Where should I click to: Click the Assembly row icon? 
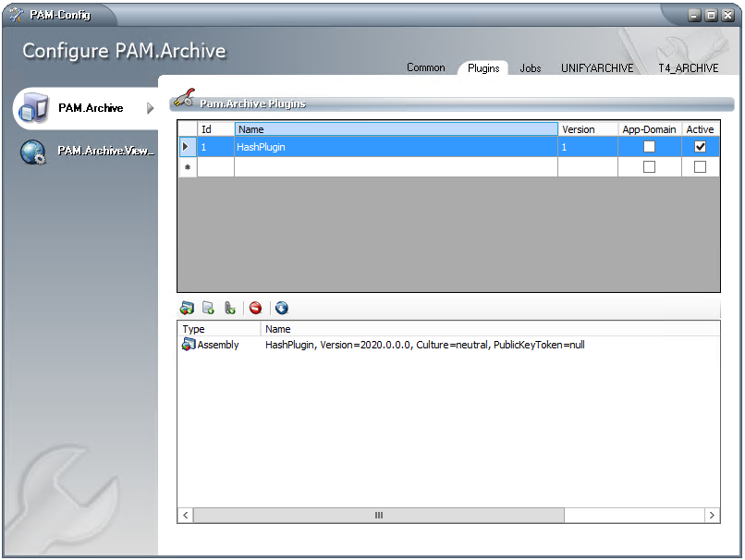pyautogui.click(x=189, y=345)
